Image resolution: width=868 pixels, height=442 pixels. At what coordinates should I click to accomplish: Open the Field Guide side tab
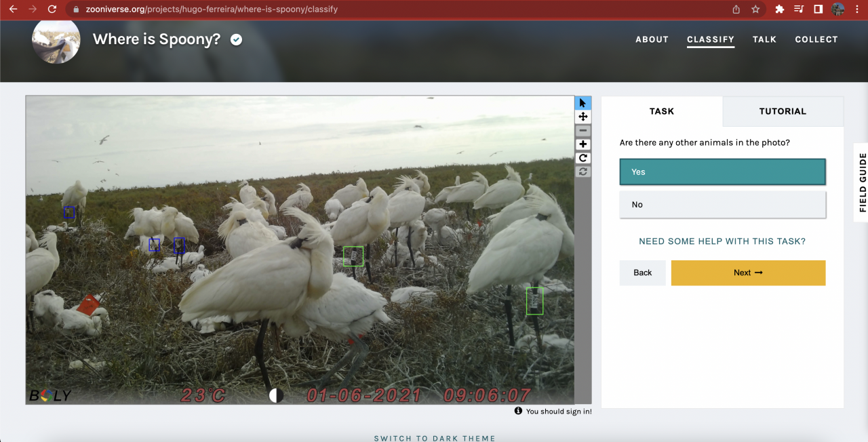(862, 182)
